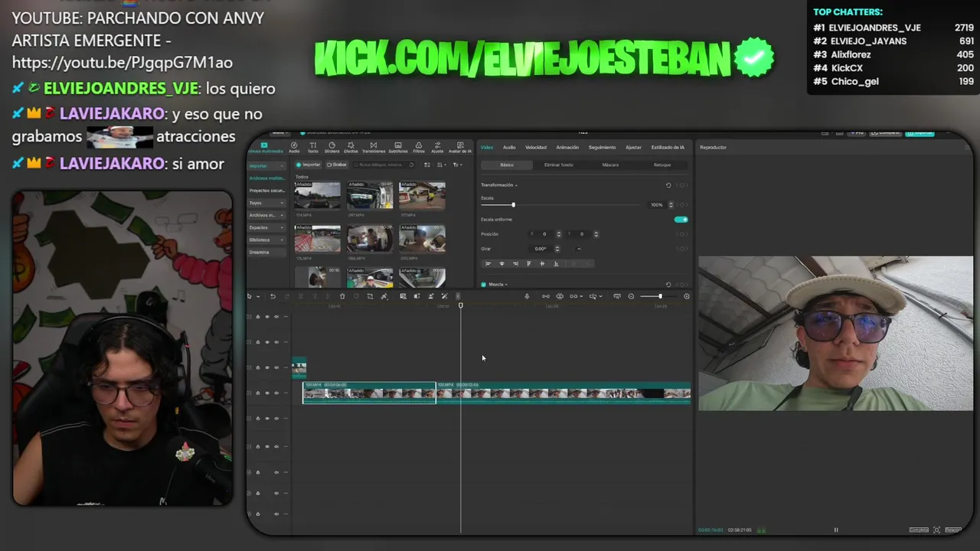Expand the Biblioteca sidebar section
The height and width of the screenshot is (551, 980).
point(282,240)
